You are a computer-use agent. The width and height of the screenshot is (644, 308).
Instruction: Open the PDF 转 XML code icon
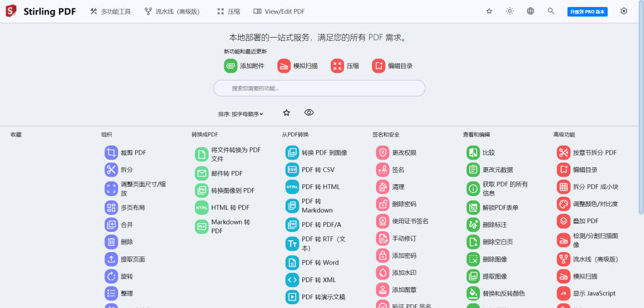click(292, 280)
